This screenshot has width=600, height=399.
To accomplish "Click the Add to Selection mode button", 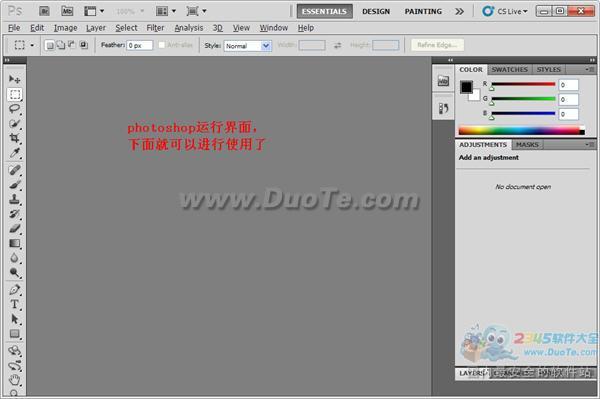I will (61, 46).
